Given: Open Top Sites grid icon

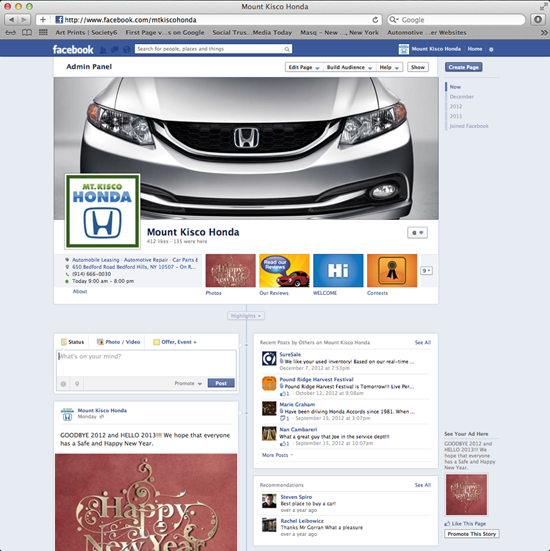Looking at the screenshot, I should tap(43, 32).
